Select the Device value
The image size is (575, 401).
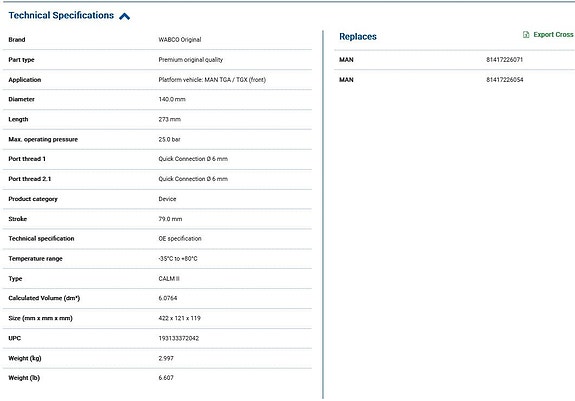[x=167, y=199]
